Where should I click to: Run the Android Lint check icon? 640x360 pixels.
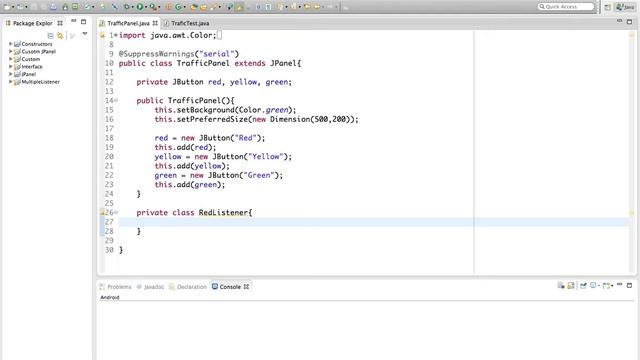pyautogui.click(x=87, y=7)
